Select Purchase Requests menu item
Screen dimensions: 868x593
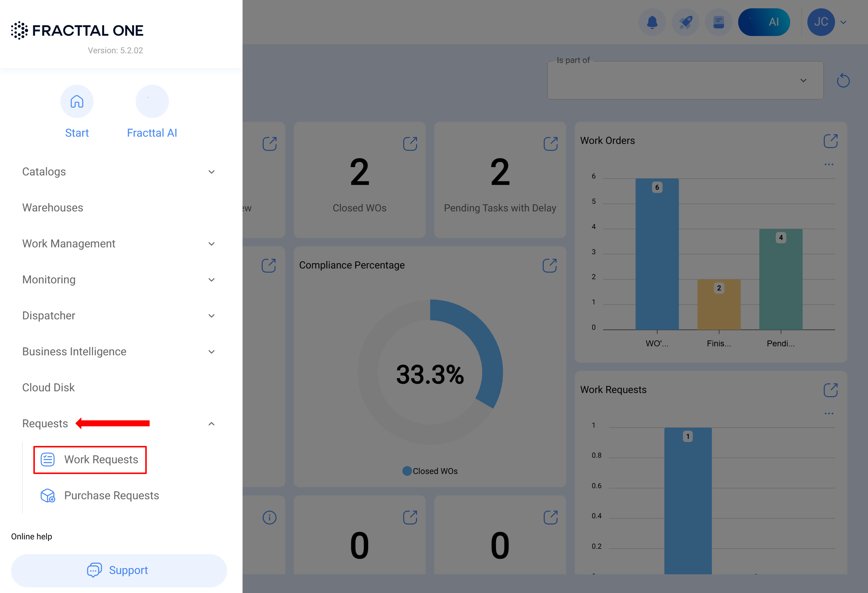[x=111, y=495]
